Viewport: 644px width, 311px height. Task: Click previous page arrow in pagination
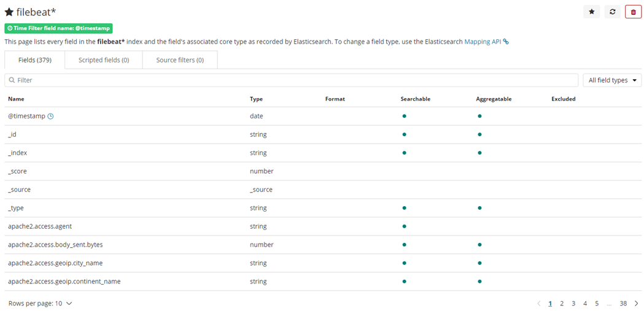coord(539,304)
